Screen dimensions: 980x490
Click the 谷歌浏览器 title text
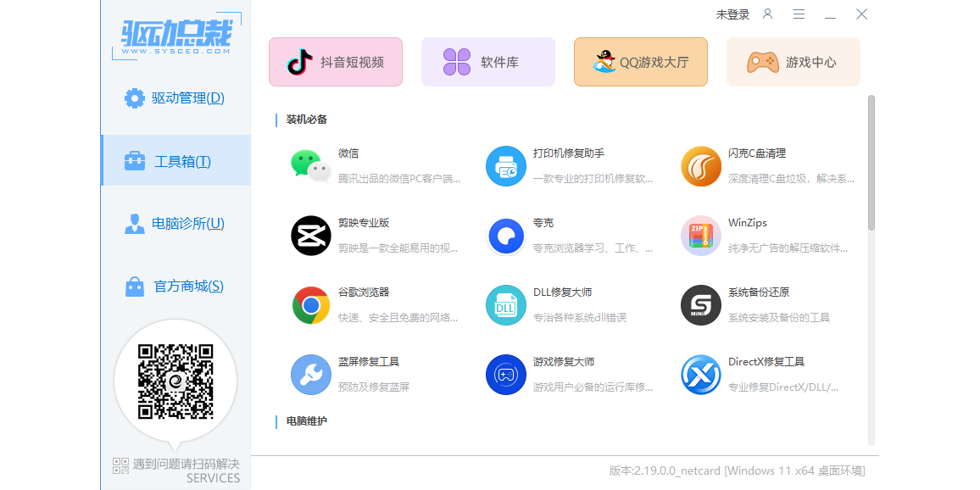(x=364, y=292)
